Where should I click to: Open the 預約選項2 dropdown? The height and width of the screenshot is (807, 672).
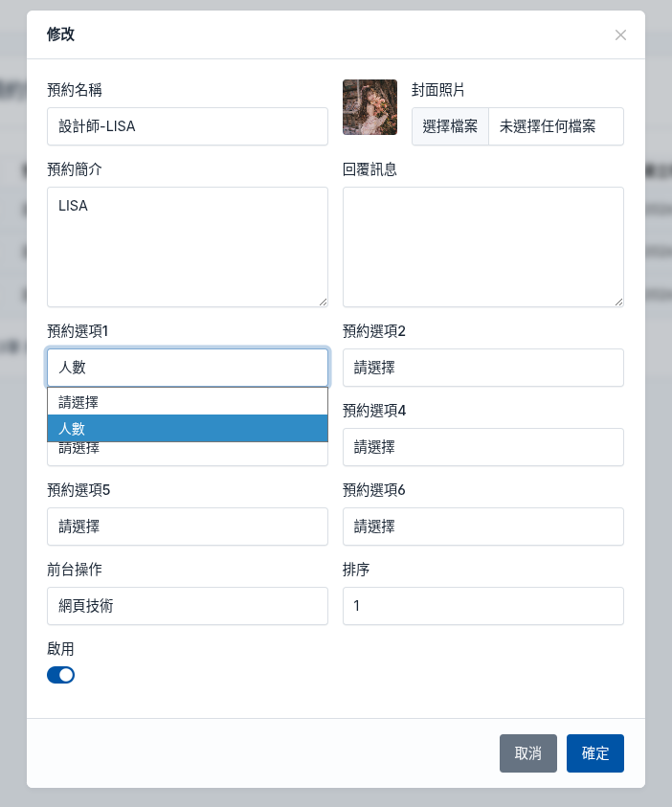[483, 368]
